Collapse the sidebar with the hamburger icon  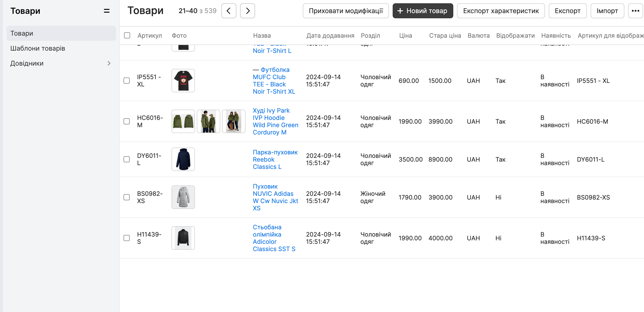106,11
